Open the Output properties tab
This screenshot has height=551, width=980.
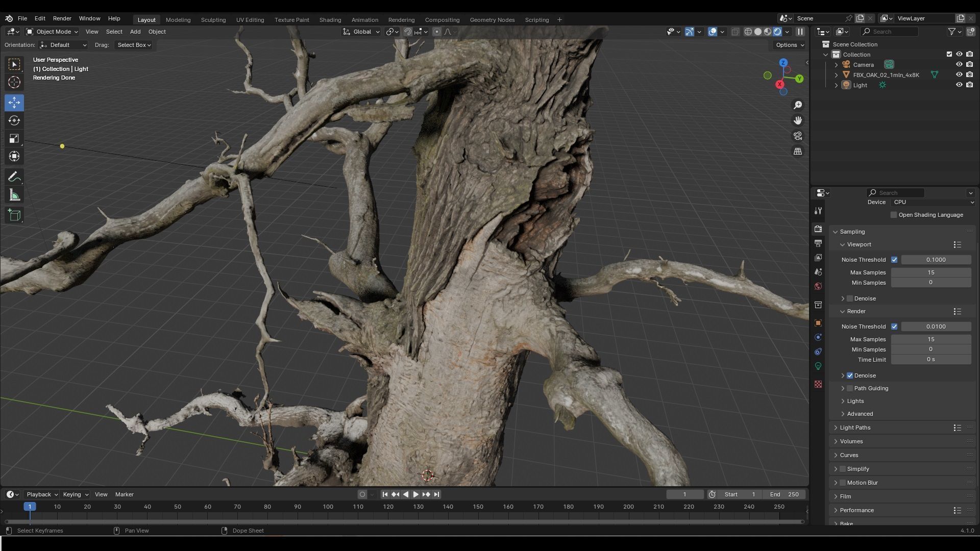coord(818,243)
